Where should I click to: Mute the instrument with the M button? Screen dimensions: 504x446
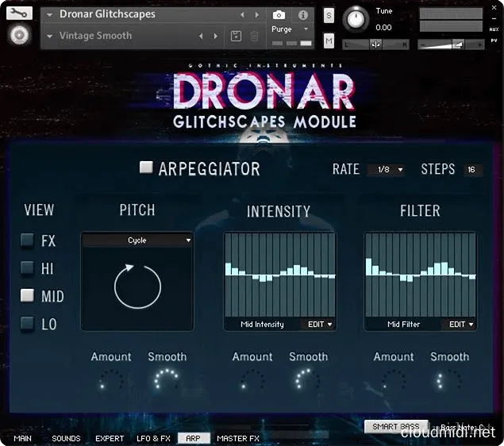[329, 40]
